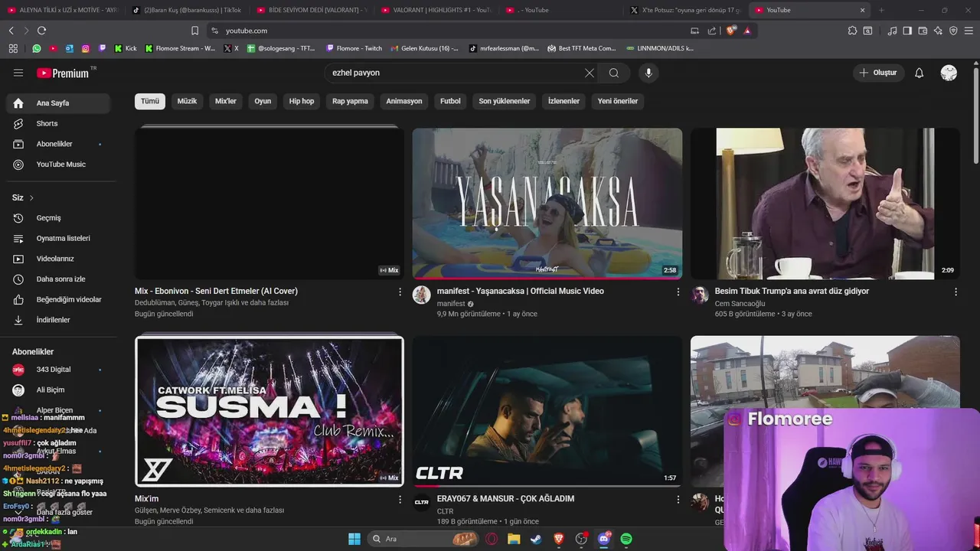This screenshot has height=551, width=980.
Task: Open Oynatma listeleri
Action: click(x=58, y=238)
